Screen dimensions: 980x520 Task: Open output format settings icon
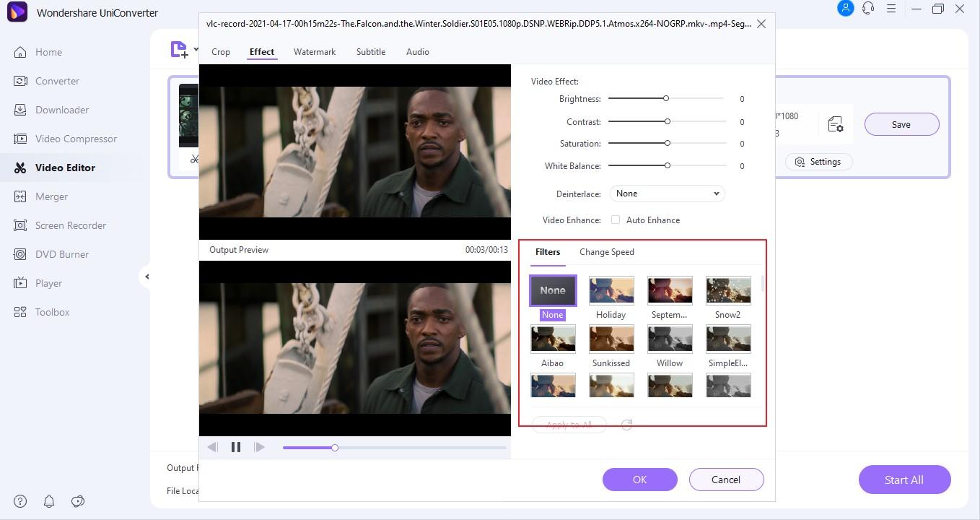coord(836,124)
